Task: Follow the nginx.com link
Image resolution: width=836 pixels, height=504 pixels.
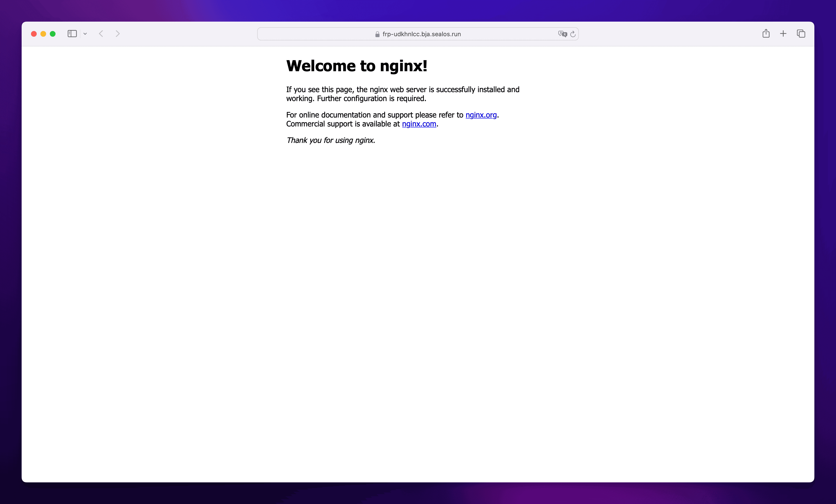Action: point(419,124)
